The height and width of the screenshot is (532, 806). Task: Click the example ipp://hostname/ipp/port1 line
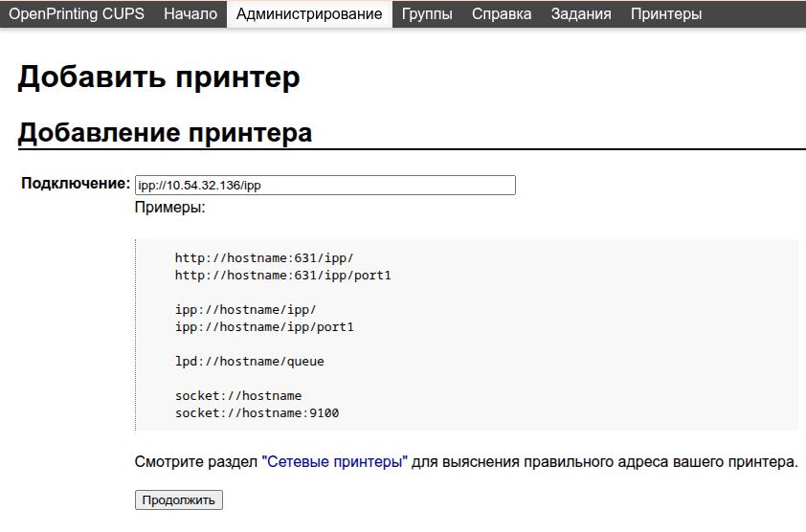click(264, 327)
